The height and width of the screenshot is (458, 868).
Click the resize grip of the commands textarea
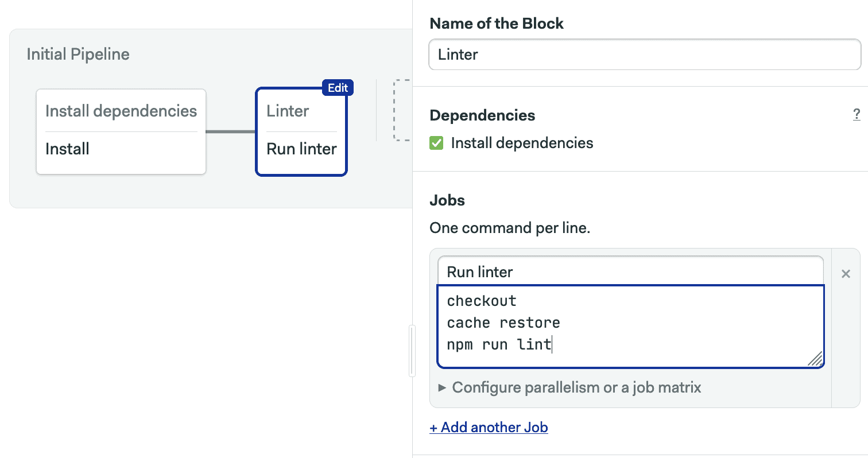pyautogui.click(x=816, y=360)
